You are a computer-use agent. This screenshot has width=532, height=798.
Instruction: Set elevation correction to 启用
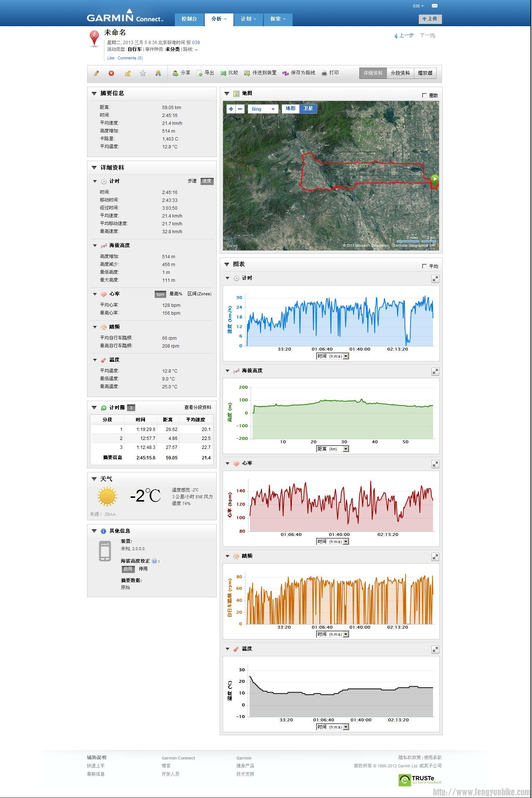(128, 569)
